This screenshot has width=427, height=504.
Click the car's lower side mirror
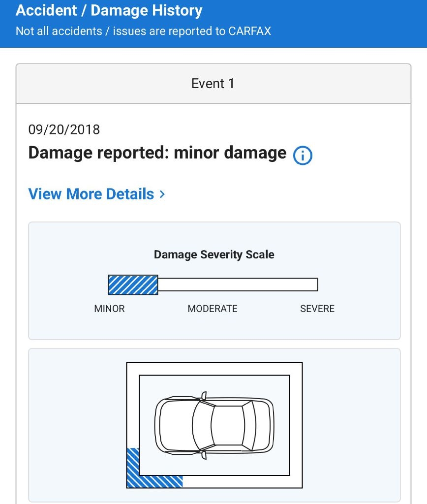coord(204,455)
